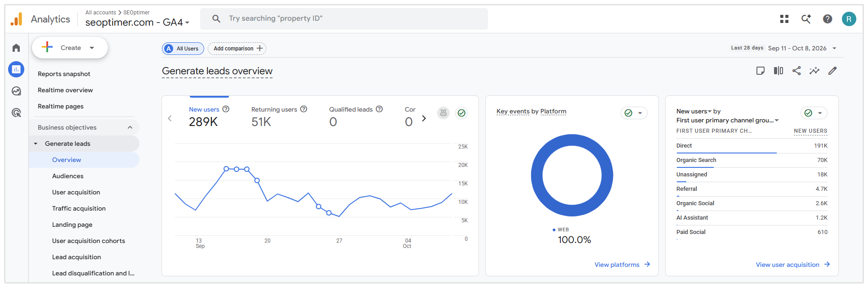Open the Analytics insights sparkle search icon

pos(806,19)
